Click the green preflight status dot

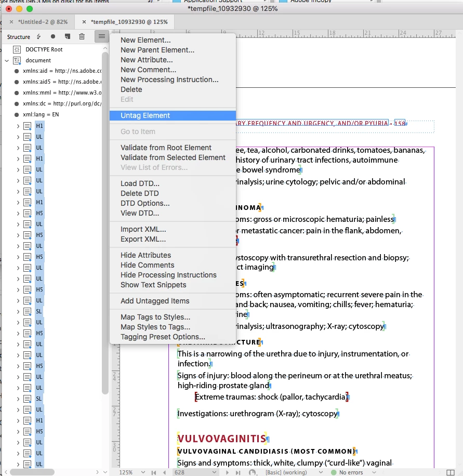(334, 472)
